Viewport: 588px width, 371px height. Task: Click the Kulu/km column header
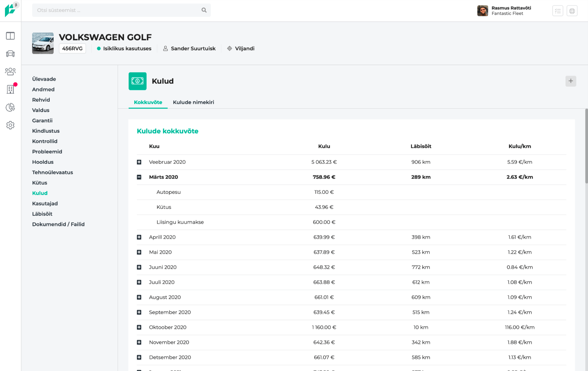tap(520, 146)
